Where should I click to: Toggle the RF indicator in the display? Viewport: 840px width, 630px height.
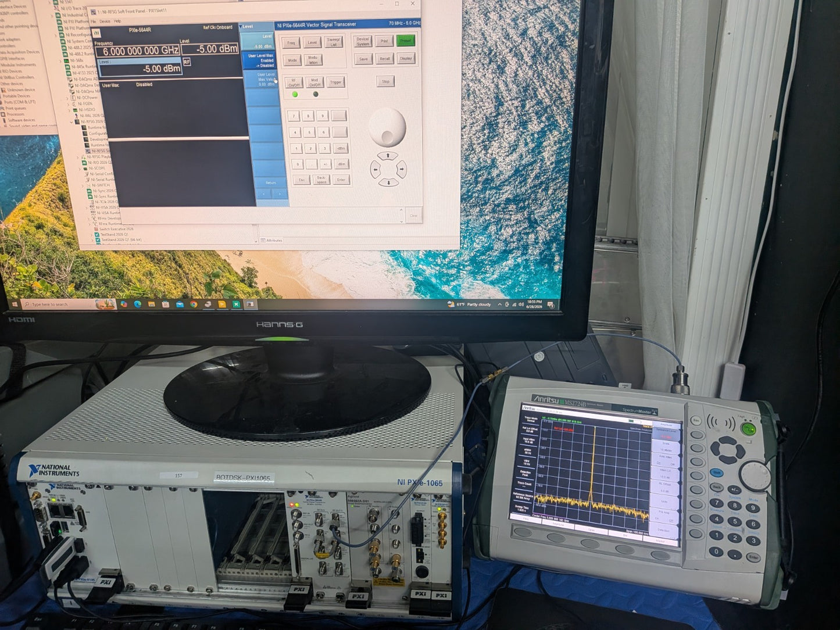click(x=187, y=61)
